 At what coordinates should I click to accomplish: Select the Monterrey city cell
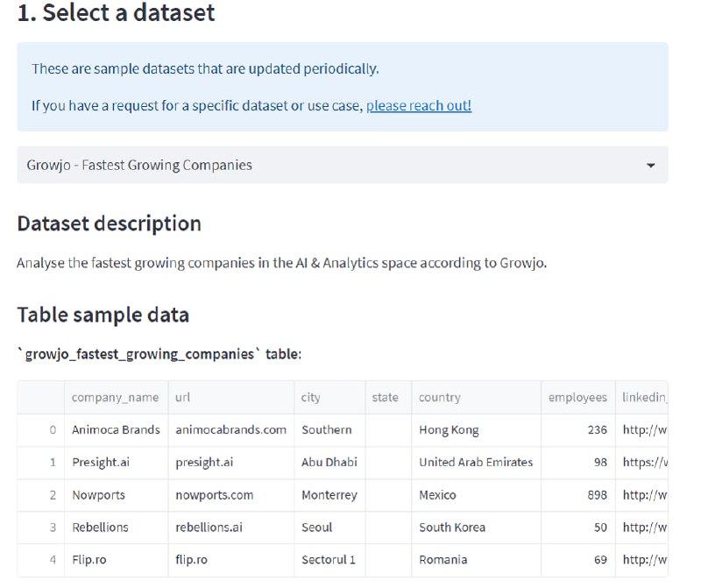[x=330, y=495]
